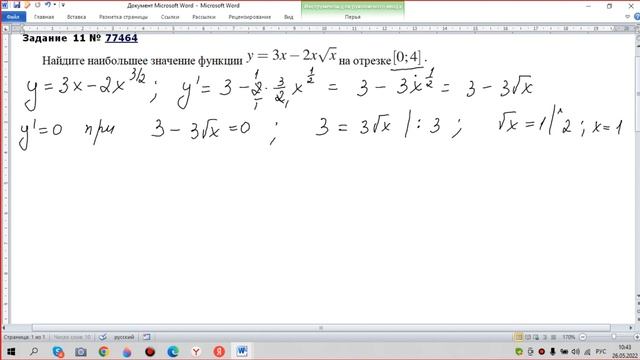The height and width of the screenshot is (360, 640).
Task: Click the zoom slider handle
Action: 613,337
